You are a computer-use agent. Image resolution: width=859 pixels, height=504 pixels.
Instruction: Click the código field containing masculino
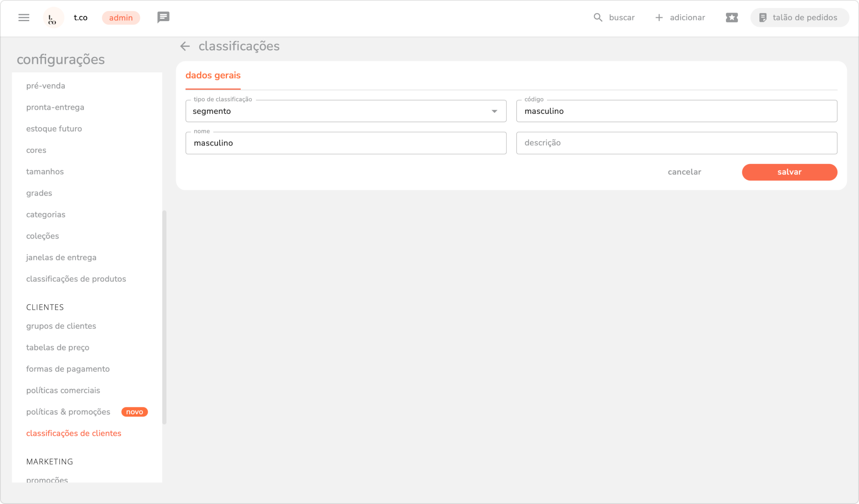click(676, 111)
